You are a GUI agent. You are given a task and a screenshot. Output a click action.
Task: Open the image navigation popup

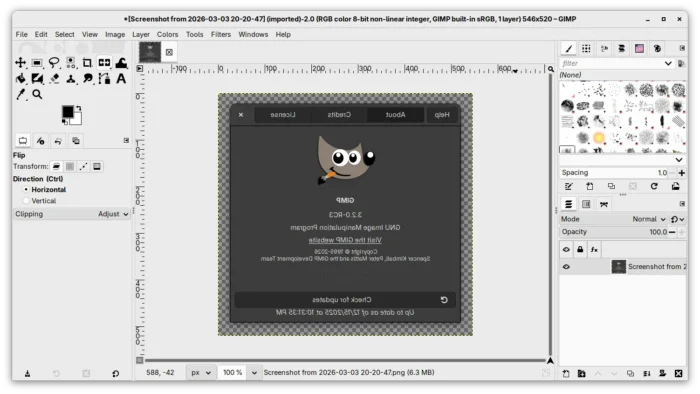[x=550, y=361]
